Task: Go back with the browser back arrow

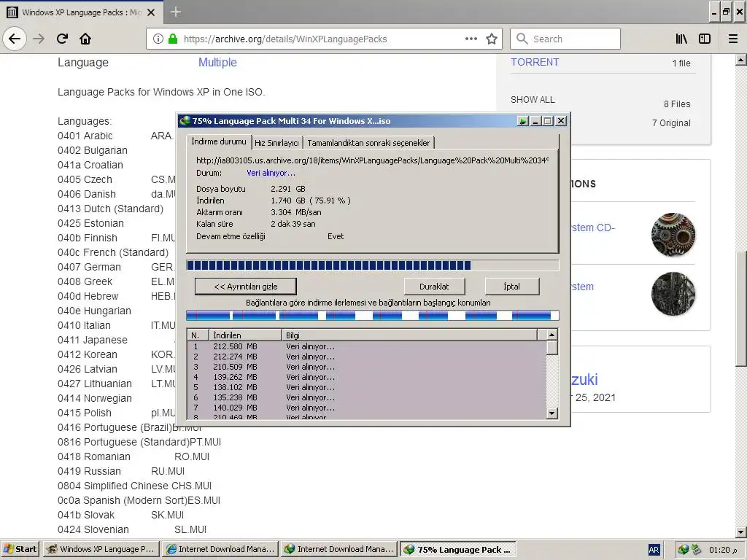Action: coord(15,39)
